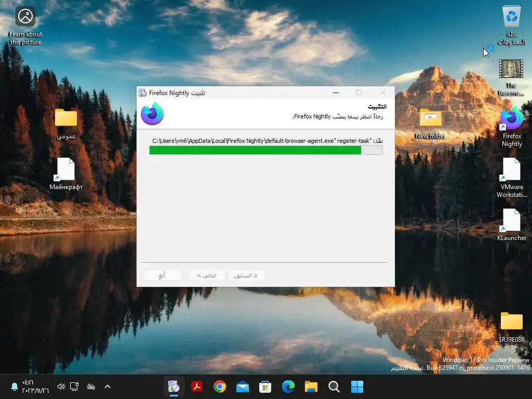Click the default-browser-agent.exe status text
The height and width of the screenshot is (399, 532).
tap(268, 140)
